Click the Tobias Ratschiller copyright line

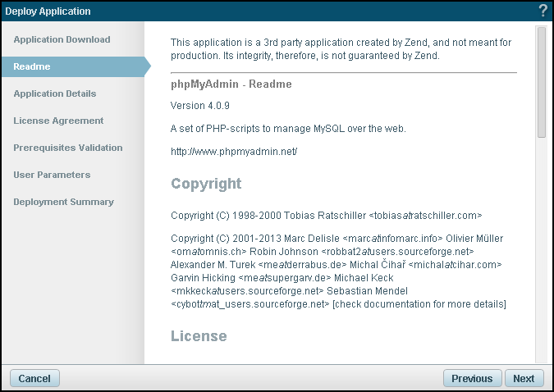[326, 215]
